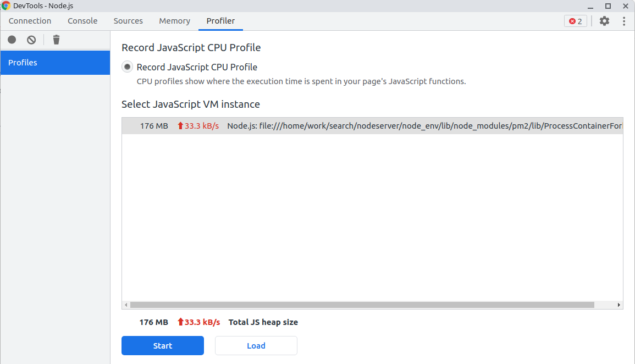Switch to the Connection tab
Screen dimensions: 635x364
(30, 21)
